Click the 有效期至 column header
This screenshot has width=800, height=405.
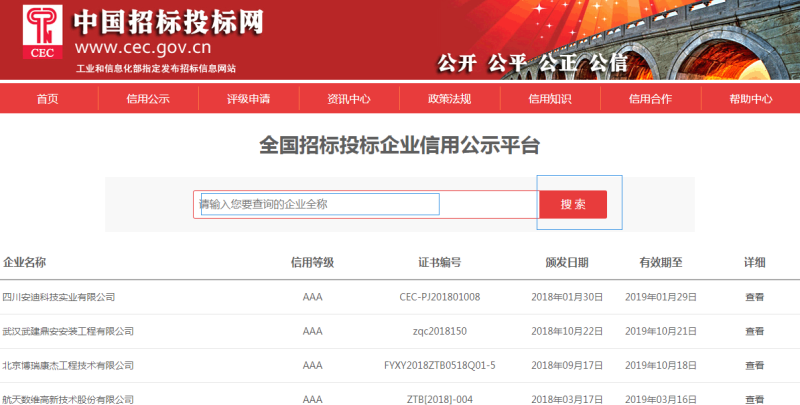[661, 262]
